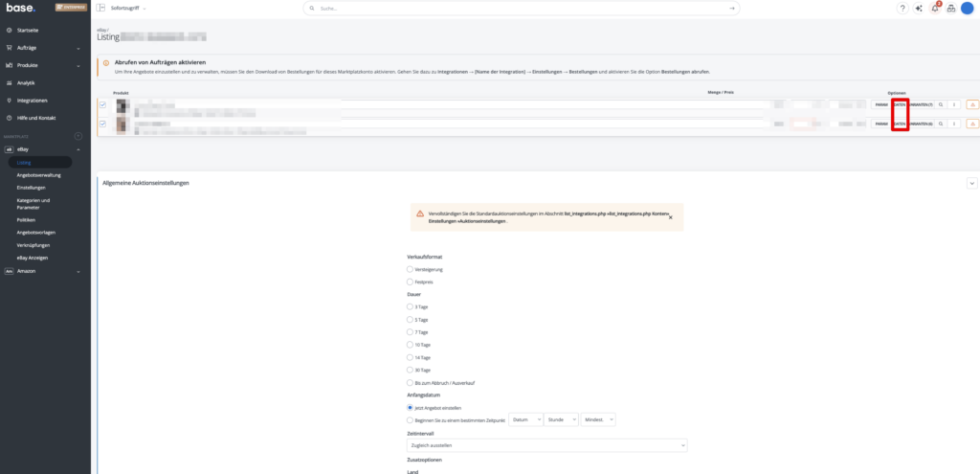Screen dimensions: 980x474
Task: Open eBay Anzeigen item
Action: 33,258
